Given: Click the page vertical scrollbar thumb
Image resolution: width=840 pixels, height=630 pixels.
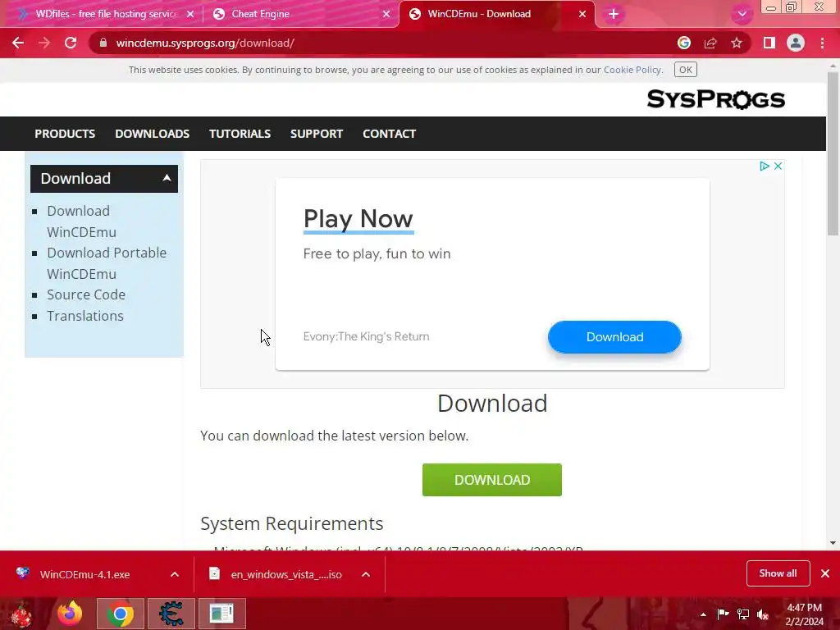Looking at the screenshot, I should click(x=833, y=153).
